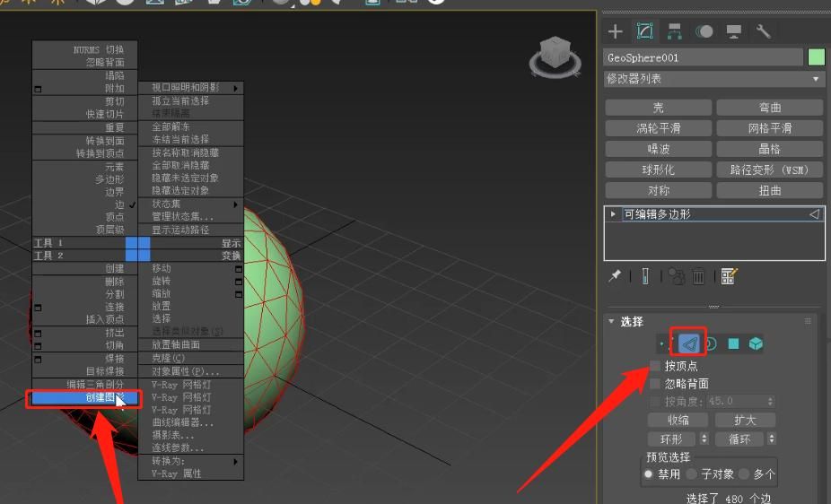The height and width of the screenshot is (504, 831).
Task: Open settings box next to 移动
Action: click(x=239, y=269)
